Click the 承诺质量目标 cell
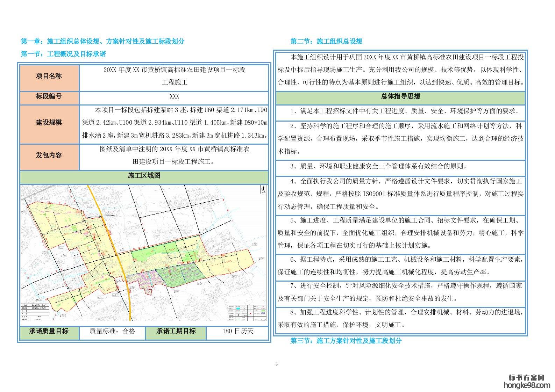Image resolution: width=555 pixels, height=392 pixels. [49, 331]
